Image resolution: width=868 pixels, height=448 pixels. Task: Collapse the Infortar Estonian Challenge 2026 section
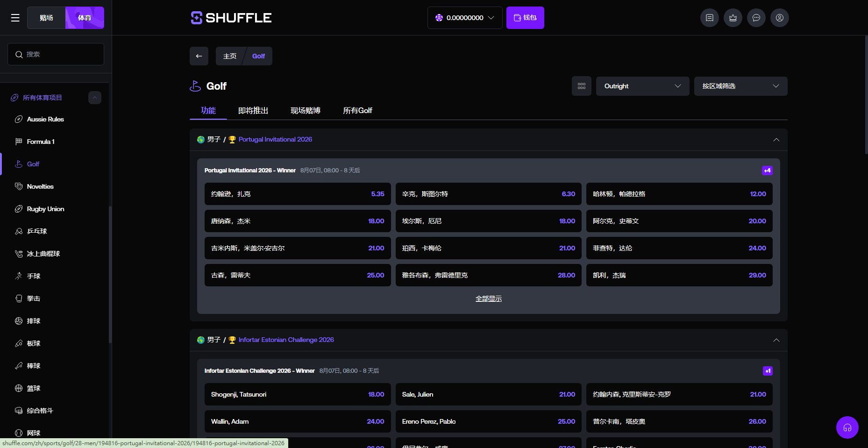776,340
